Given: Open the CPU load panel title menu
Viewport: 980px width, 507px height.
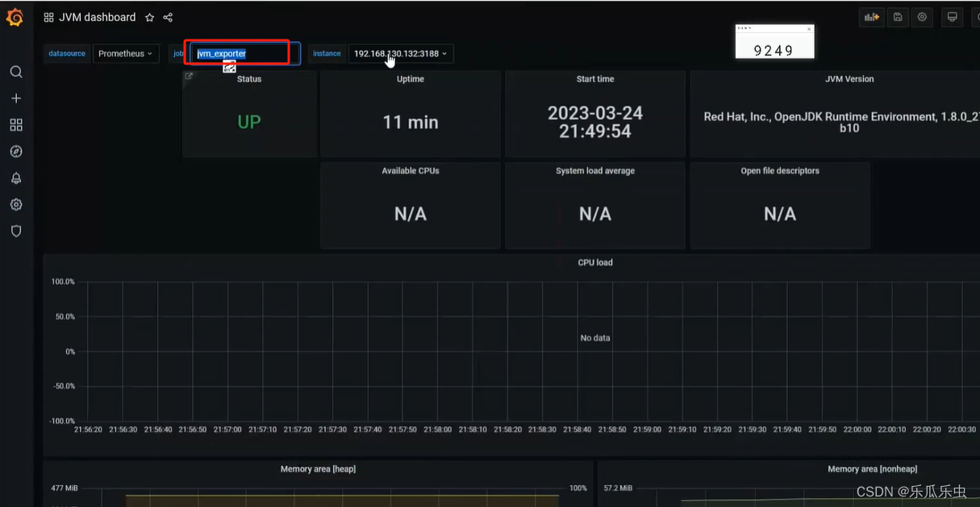Looking at the screenshot, I should pyautogui.click(x=595, y=263).
